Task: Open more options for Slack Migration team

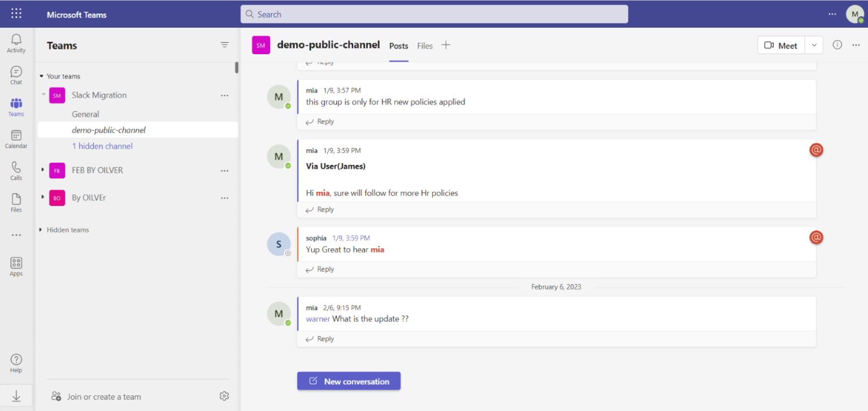Action: point(224,95)
